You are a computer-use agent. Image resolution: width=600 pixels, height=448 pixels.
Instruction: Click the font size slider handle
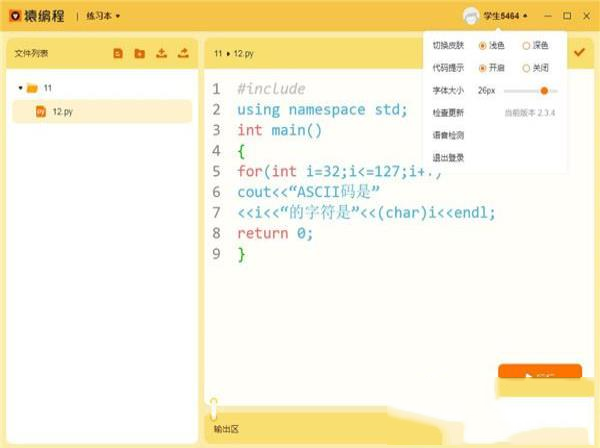544,91
